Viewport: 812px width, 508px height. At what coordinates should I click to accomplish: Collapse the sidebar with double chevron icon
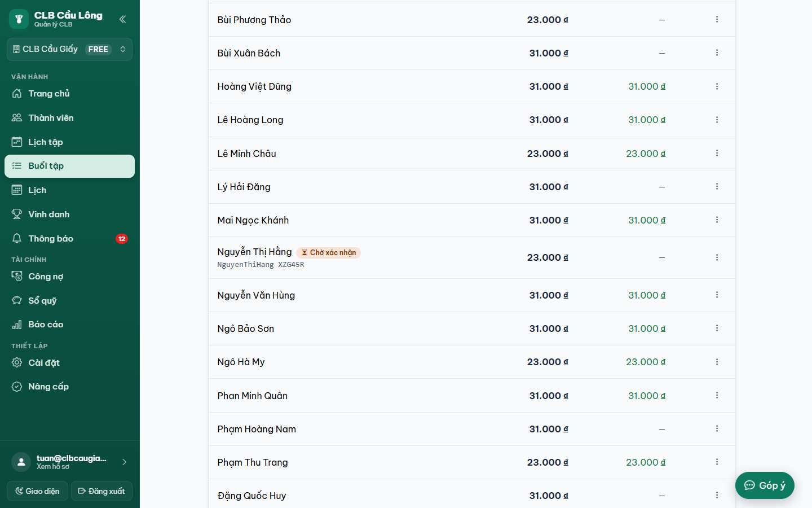click(122, 19)
